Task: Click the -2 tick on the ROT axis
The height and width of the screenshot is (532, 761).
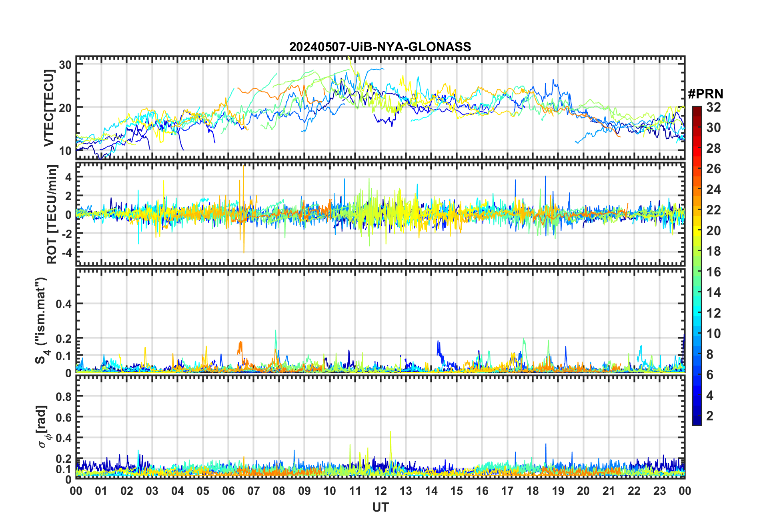Action: pos(67,234)
